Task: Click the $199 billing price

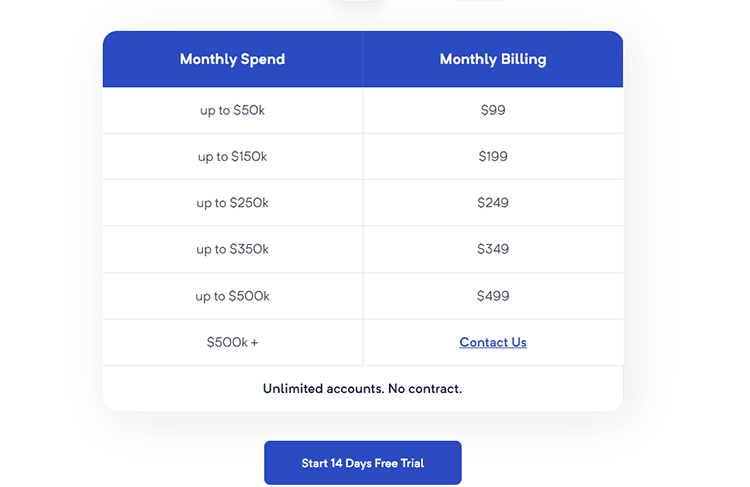Action: tap(493, 156)
